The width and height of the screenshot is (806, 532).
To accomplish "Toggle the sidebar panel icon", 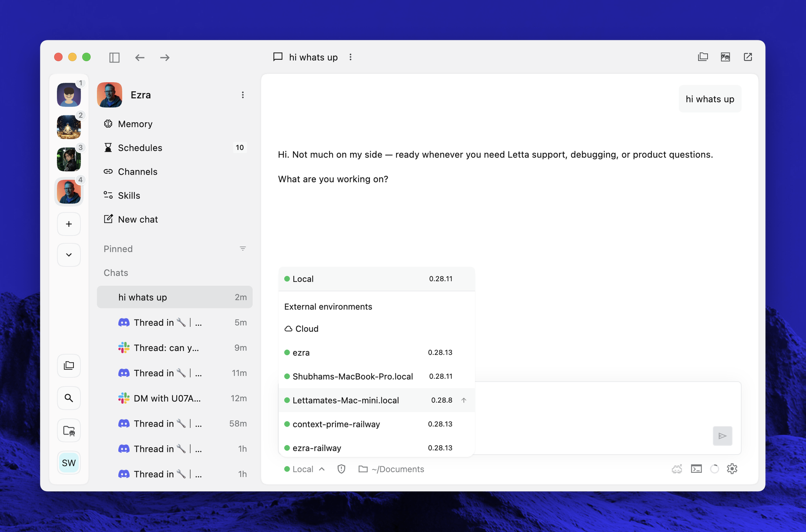I will click(x=114, y=58).
